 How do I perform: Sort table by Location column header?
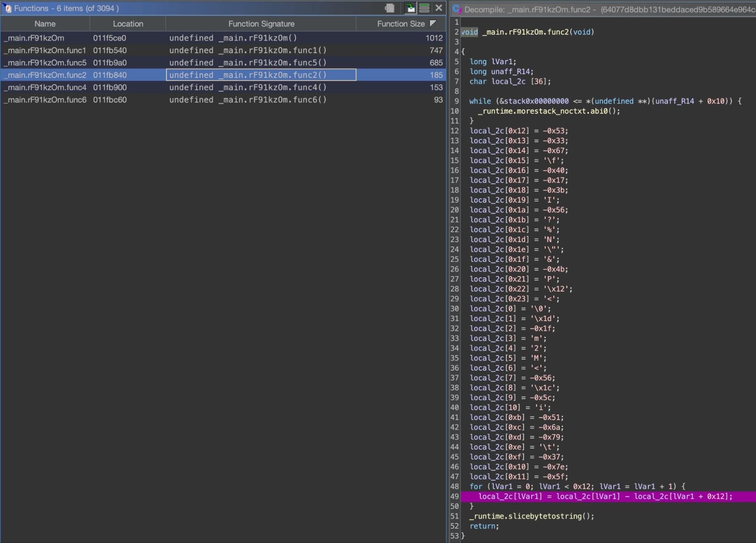click(x=128, y=24)
